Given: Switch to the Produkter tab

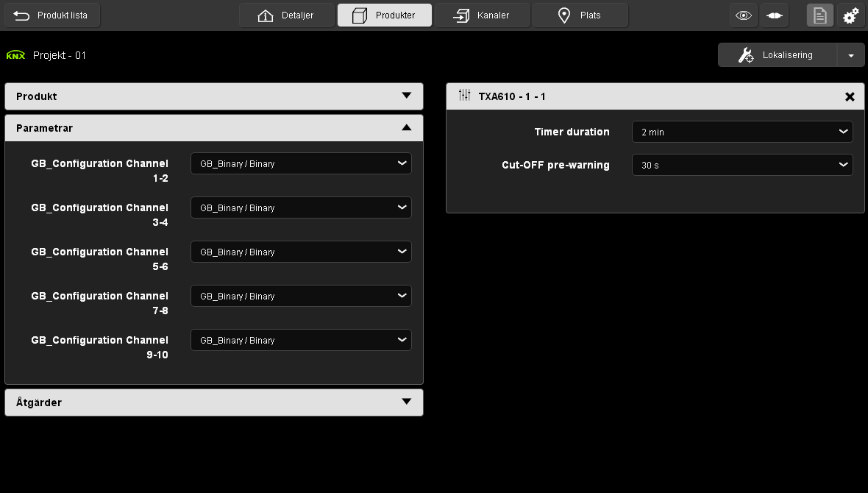Looking at the screenshot, I should [385, 15].
